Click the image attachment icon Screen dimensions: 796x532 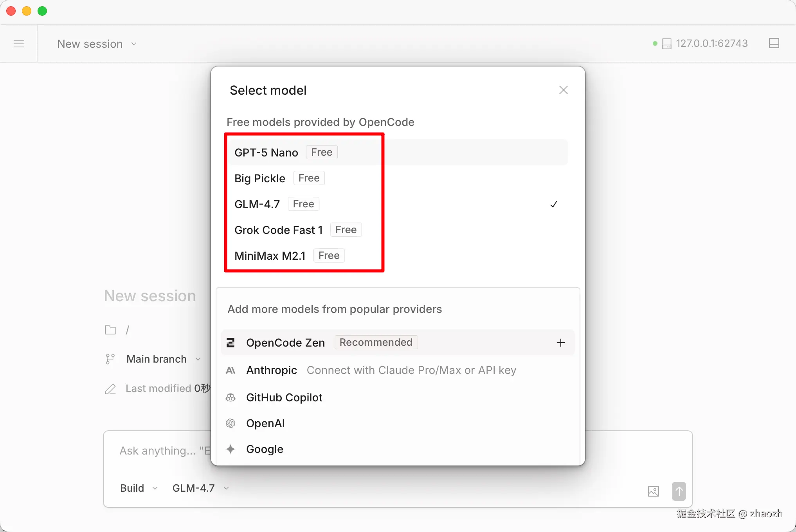point(653,491)
